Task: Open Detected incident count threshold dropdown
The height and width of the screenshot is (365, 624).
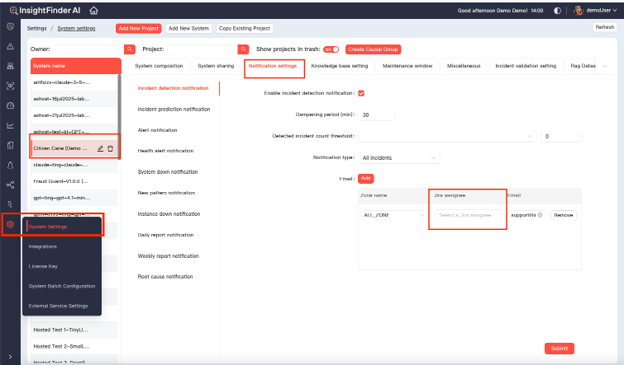Action: pyautogui.click(x=447, y=136)
